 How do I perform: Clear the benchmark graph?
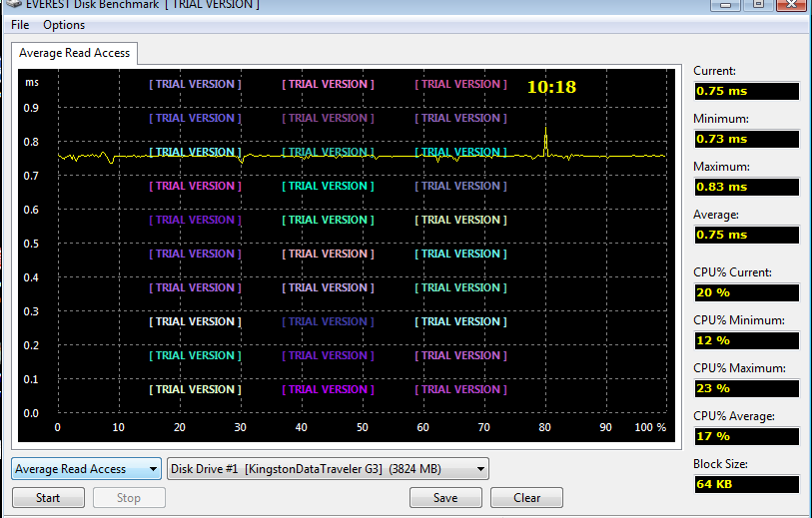pyautogui.click(x=526, y=498)
